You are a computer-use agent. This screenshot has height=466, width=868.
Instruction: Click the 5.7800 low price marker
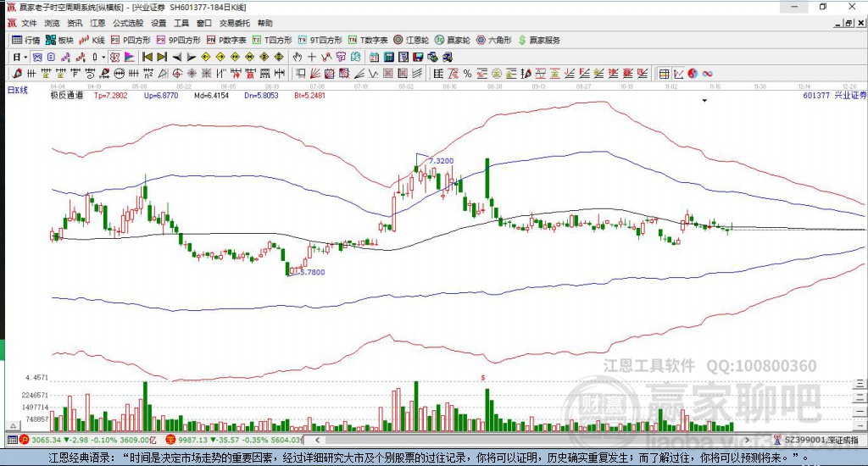(313, 272)
